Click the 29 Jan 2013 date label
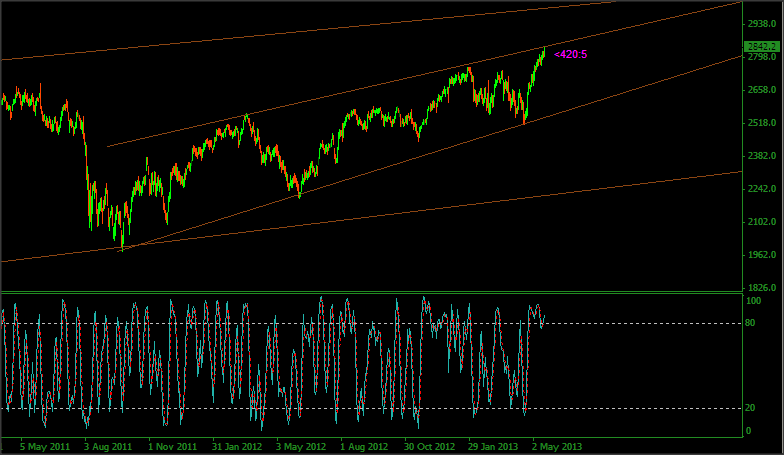Screen dimensions: 784x455 (x=494, y=446)
